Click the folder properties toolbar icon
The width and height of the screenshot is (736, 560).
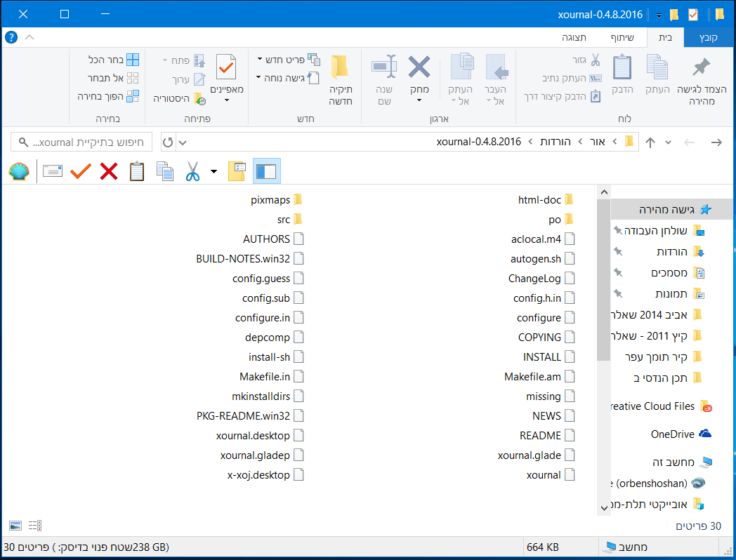click(237, 171)
